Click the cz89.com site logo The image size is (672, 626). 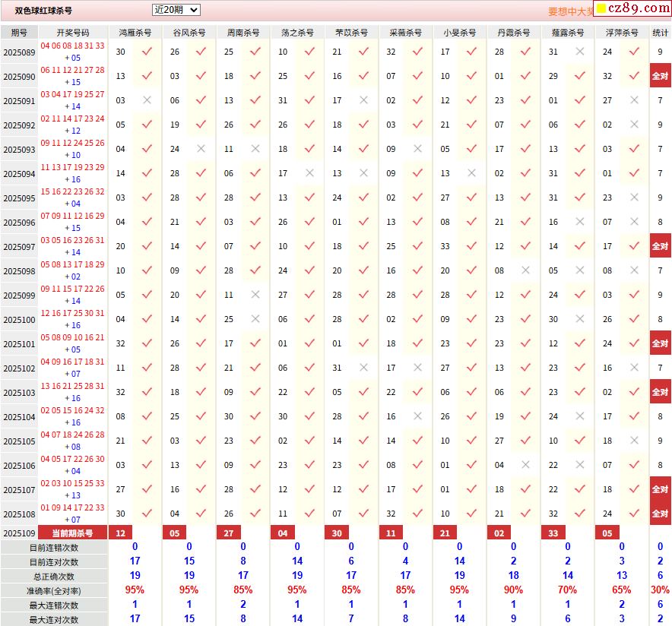[632, 8]
